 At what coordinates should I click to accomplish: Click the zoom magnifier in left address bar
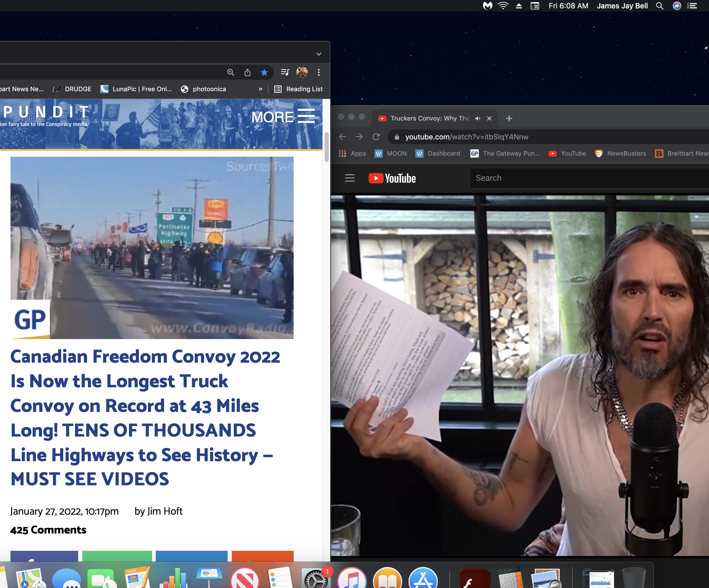point(230,72)
